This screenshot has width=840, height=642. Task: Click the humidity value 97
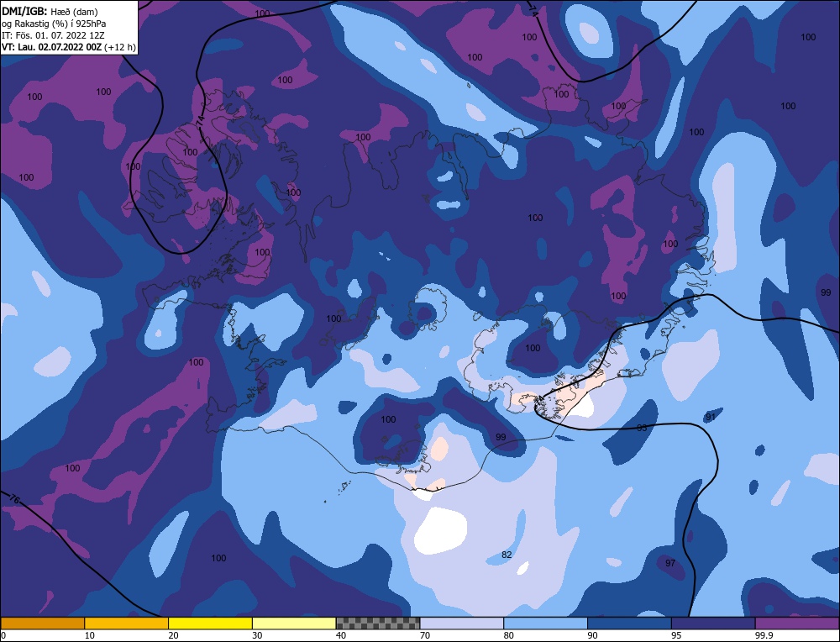(x=670, y=563)
